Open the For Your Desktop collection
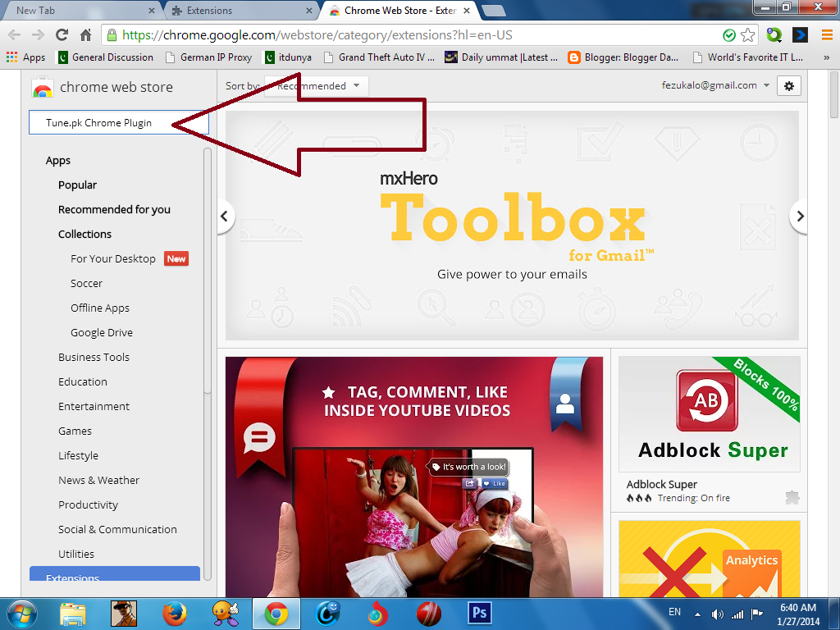Image resolution: width=840 pixels, height=630 pixels. (113, 259)
